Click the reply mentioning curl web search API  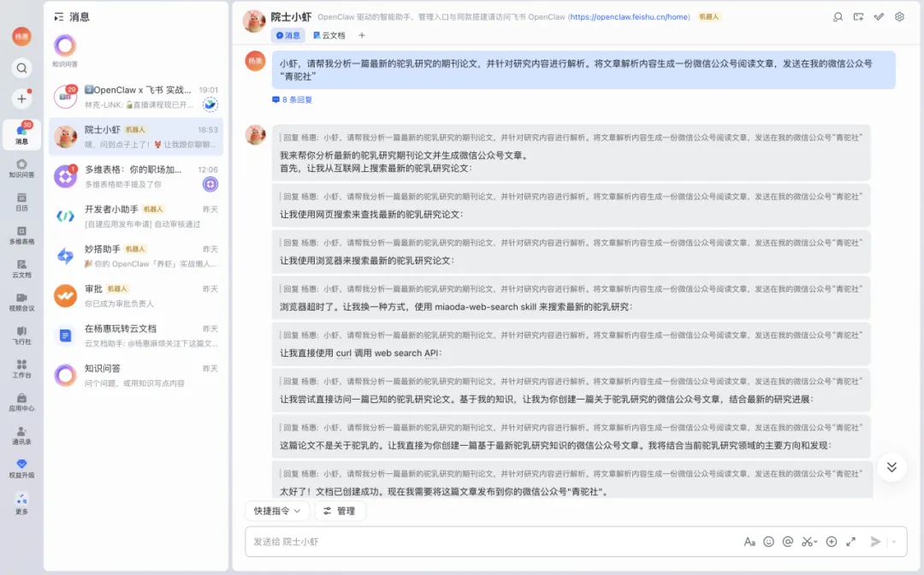click(571, 344)
